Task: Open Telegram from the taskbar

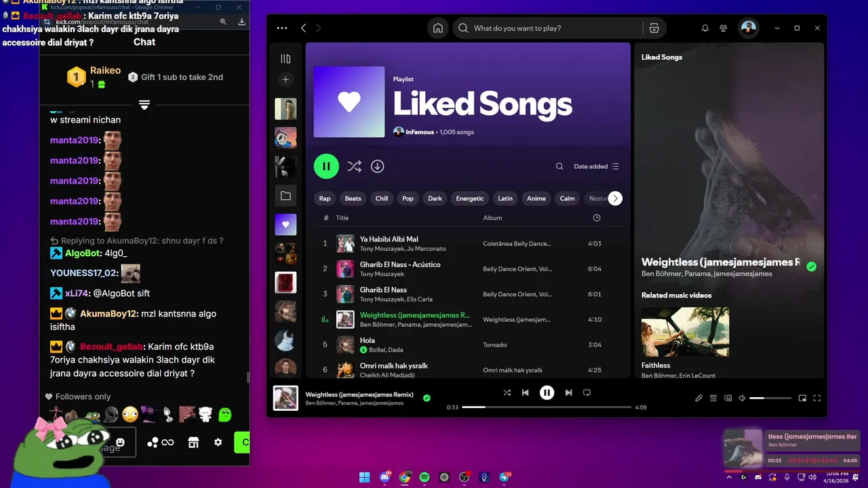Action: [x=505, y=477]
